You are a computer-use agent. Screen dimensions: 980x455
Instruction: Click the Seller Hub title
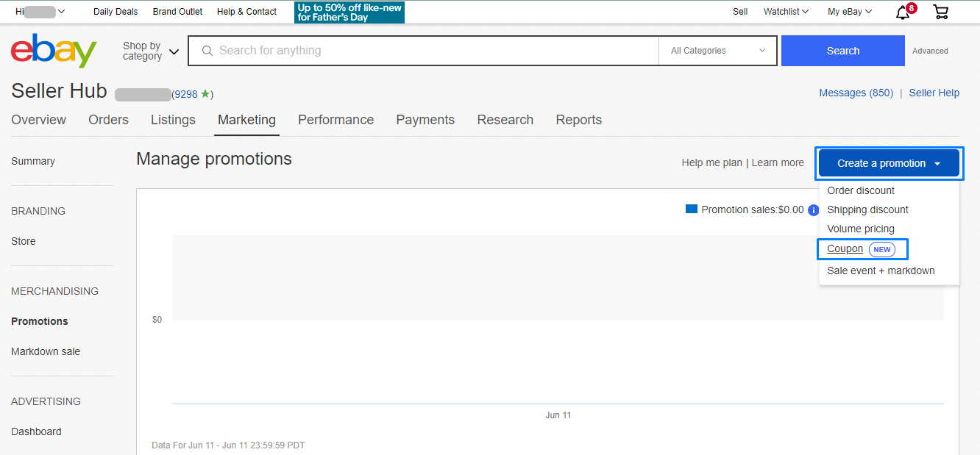coord(60,91)
